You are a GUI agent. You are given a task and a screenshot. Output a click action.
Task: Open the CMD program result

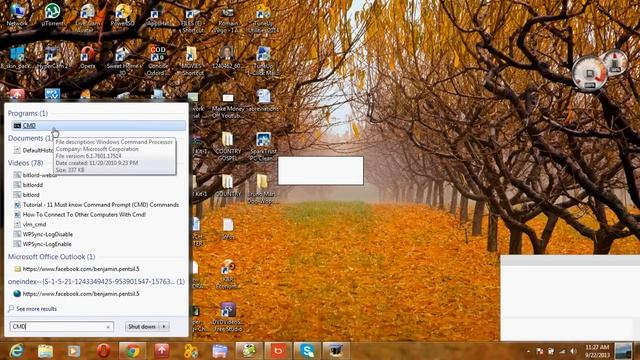(98, 125)
